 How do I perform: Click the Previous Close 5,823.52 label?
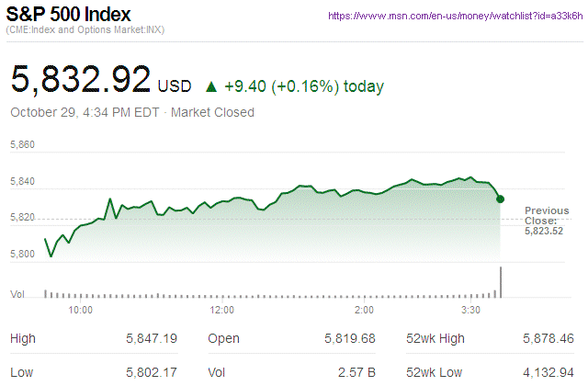click(x=548, y=221)
